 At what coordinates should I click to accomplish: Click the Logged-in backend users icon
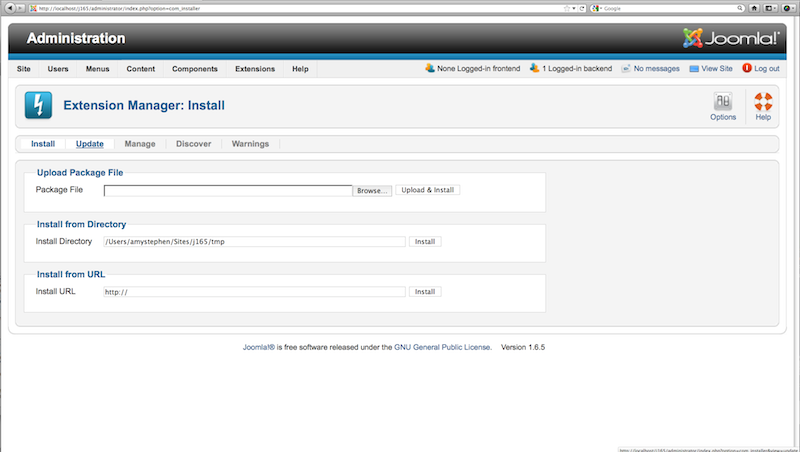(x=535, y=68)
